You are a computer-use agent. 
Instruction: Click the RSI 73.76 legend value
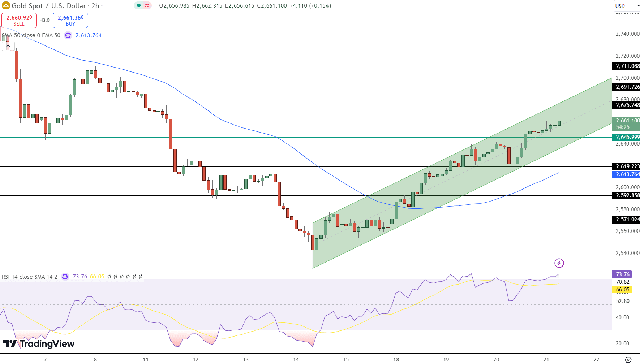(x=80, y=277)
